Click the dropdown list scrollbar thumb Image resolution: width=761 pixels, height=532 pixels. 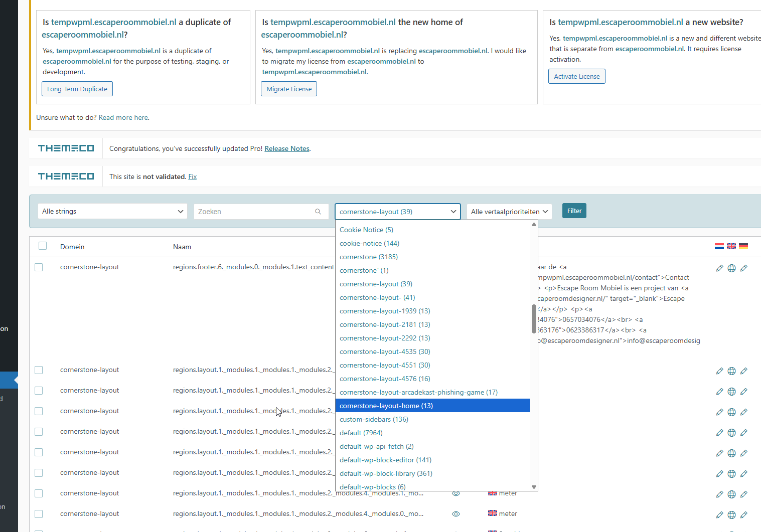point(534,318)
